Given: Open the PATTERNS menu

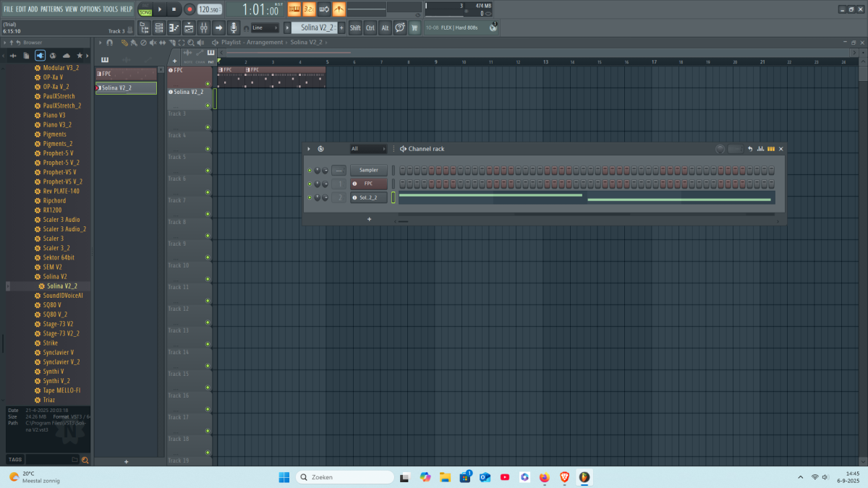Looking at the screenshot, I should [51, 9].
